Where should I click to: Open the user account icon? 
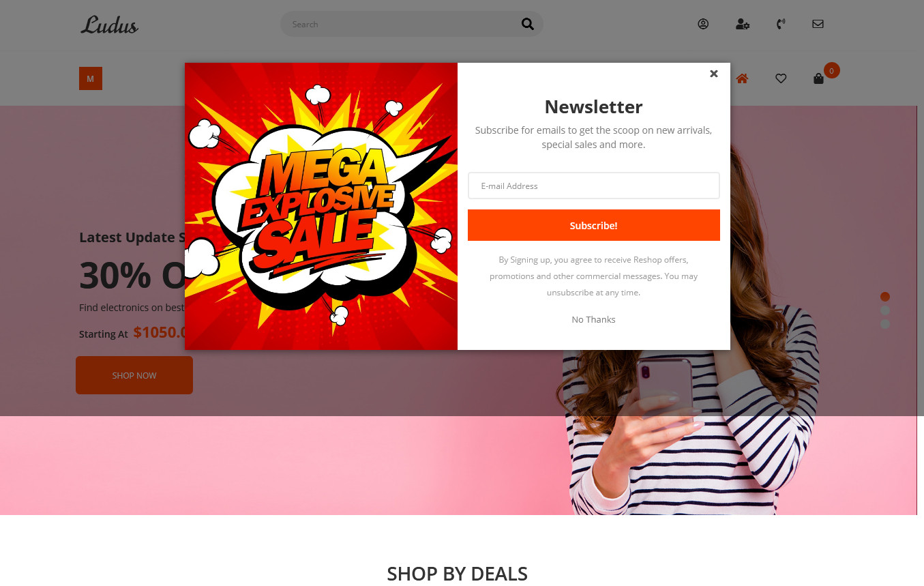point(703,24)
